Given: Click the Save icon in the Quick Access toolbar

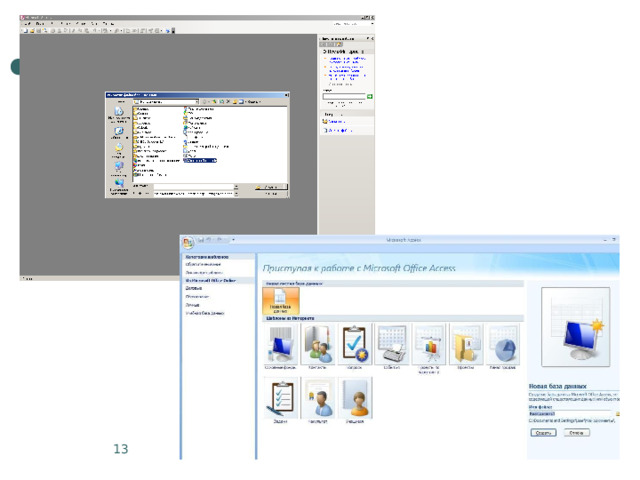Looking at the screenshot, I should click(200, 240).
